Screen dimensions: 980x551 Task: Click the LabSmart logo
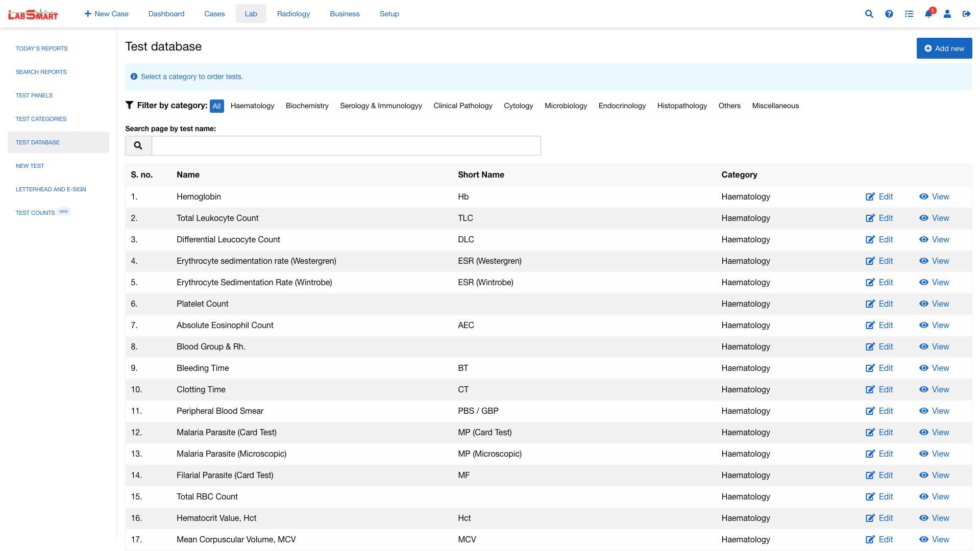point(33,14)
